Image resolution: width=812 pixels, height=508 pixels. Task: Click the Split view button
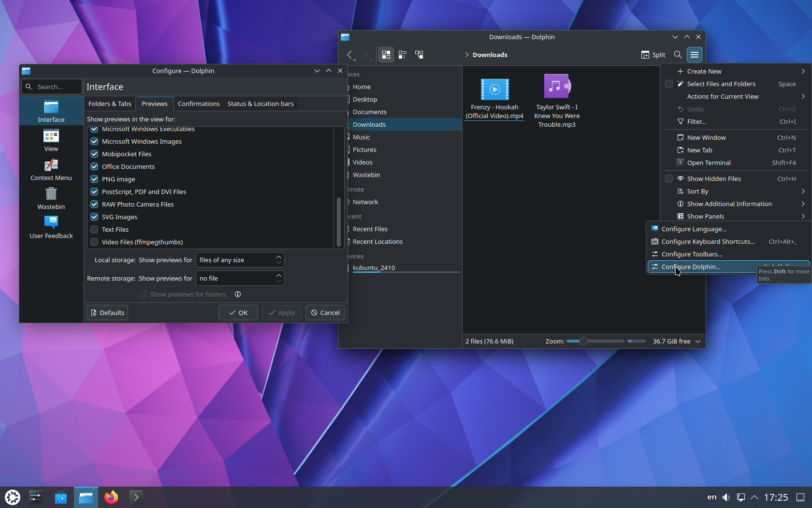point(653,55)
